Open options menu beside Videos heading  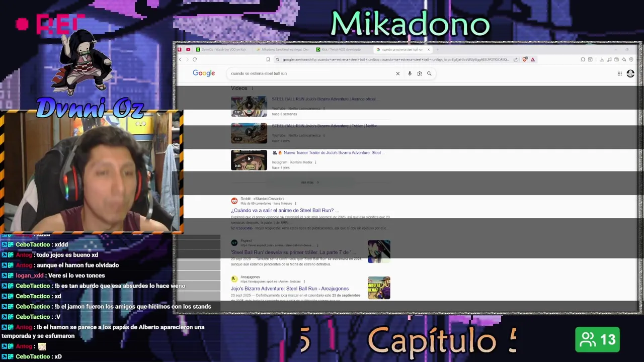point(252,88)
